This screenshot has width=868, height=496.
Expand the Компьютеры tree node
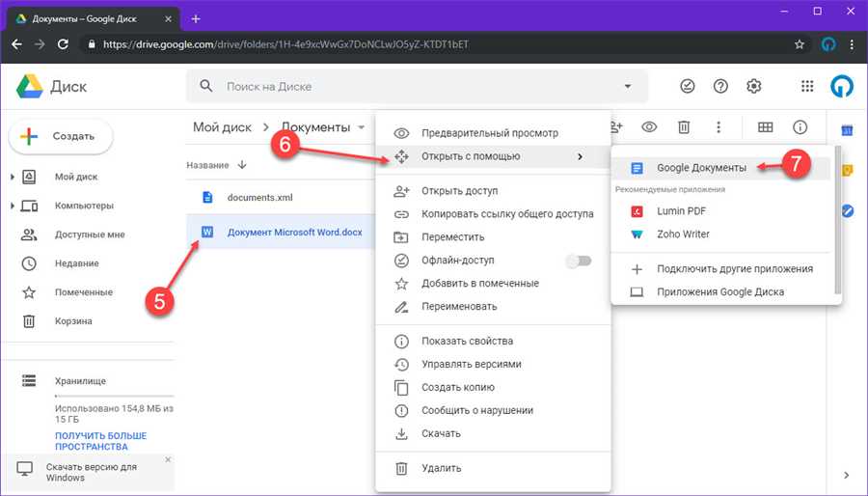pos(13,206)
